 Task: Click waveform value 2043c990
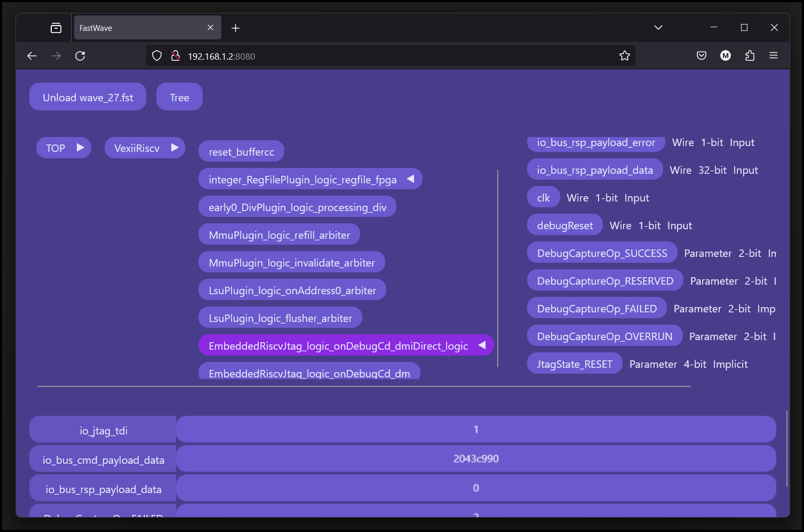point(476,458)
